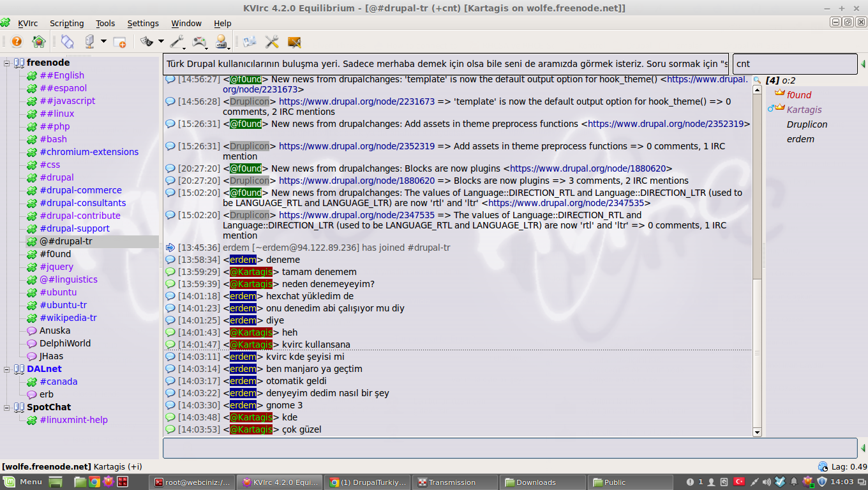Click the new IRC context icon

tap(119, 42)
